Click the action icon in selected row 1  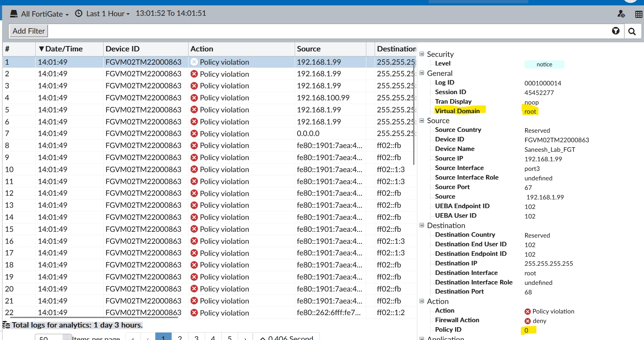194,62
